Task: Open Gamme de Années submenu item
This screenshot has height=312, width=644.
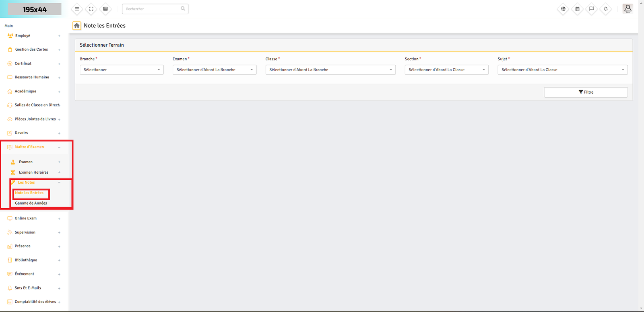Action: pyautogui.click(x=31, y=203)
